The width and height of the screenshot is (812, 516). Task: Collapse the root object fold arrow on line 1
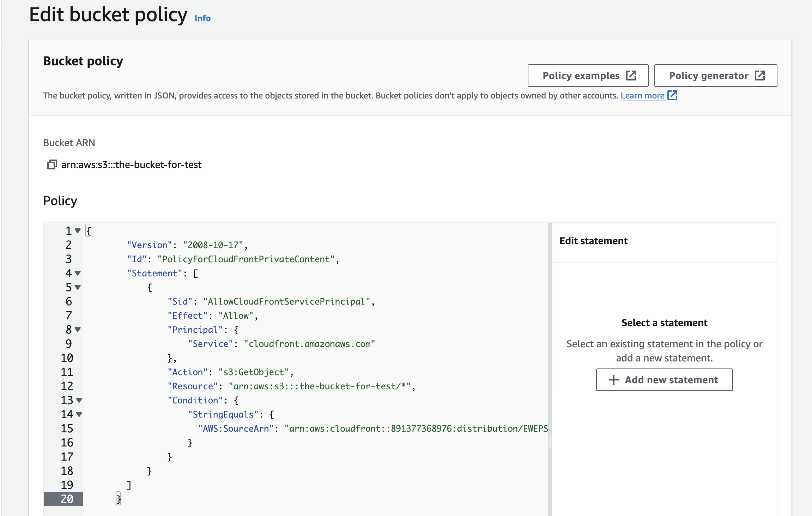point(78,231)
